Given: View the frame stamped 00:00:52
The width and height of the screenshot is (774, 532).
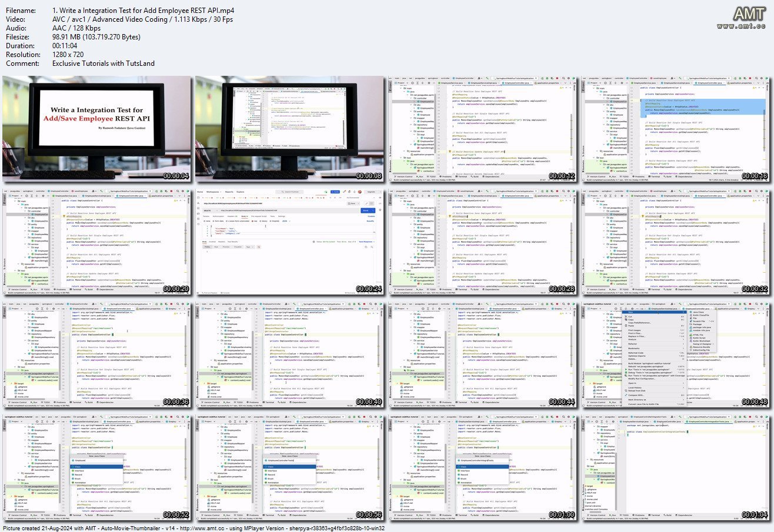Looking at the screenshot, I should (97, 467).
